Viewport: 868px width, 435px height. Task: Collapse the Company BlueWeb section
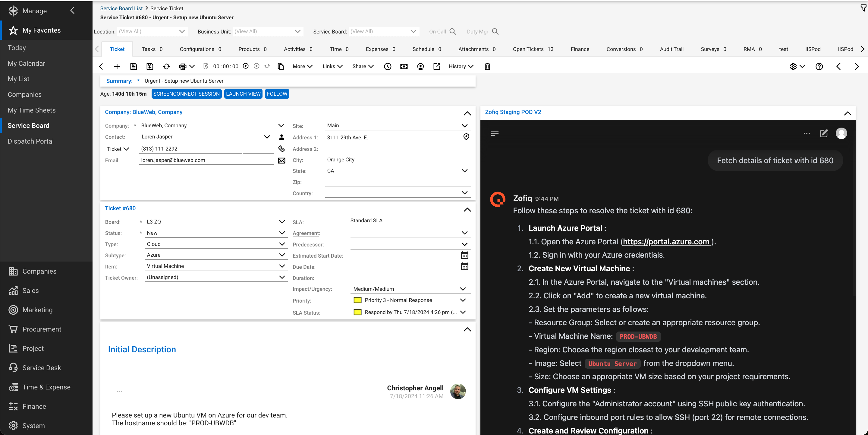point(467,114)
